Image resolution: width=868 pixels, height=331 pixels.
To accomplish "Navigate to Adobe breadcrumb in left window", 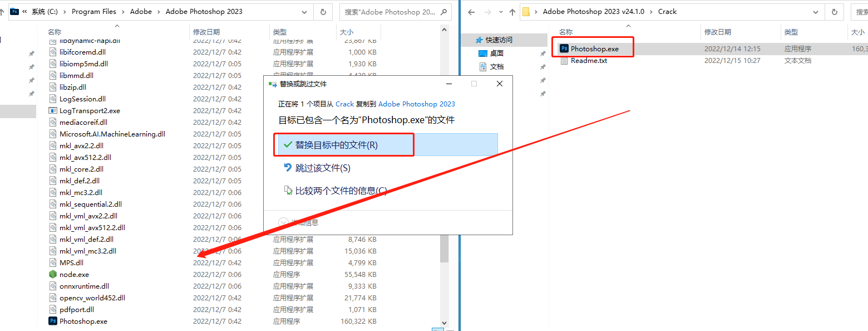I will 141,11.
